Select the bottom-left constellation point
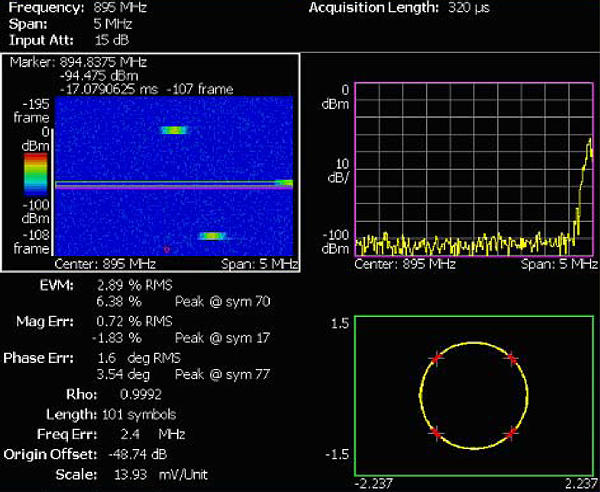Image resolution: width=600 pixels, height=492 pixels. pos(435,432)
